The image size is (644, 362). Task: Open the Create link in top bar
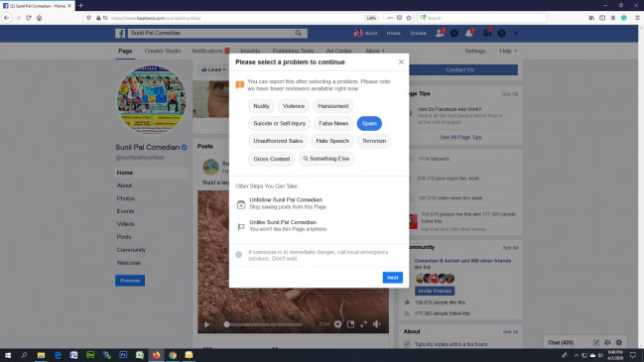click(418, 34)
